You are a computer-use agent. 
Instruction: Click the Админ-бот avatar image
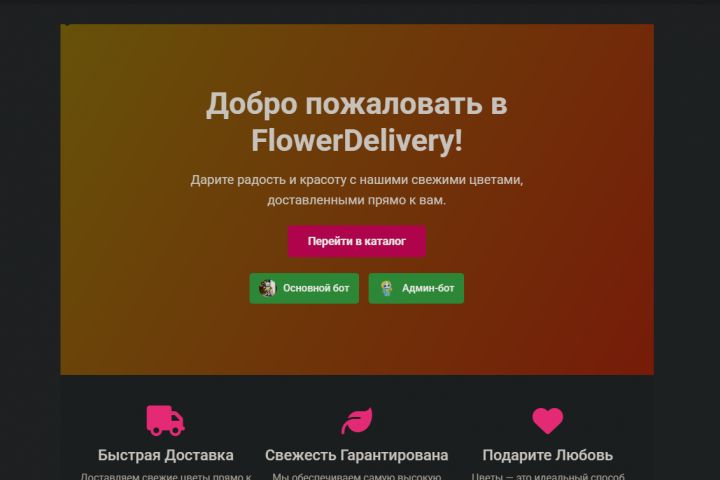coord(387,288)
